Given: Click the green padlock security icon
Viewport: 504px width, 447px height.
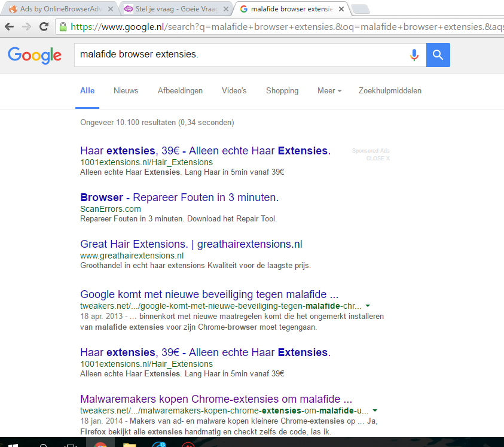Looking at the screenshot, I should coord(63,27).
